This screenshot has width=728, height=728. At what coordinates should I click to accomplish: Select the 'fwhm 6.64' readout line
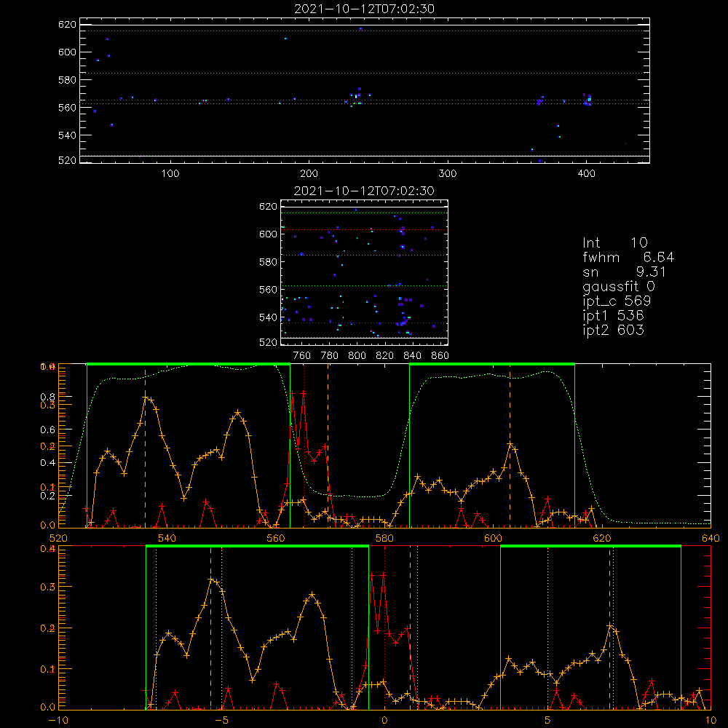[628, 257]
